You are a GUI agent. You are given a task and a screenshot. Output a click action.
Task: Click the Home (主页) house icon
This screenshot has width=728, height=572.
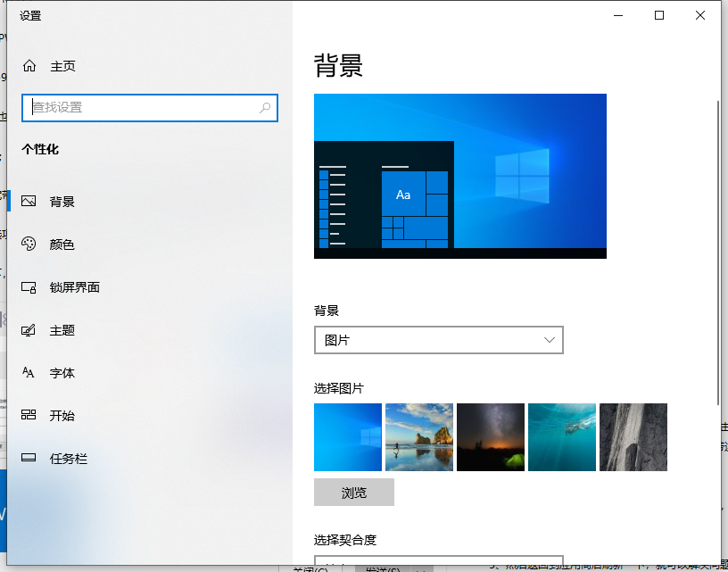29,66
